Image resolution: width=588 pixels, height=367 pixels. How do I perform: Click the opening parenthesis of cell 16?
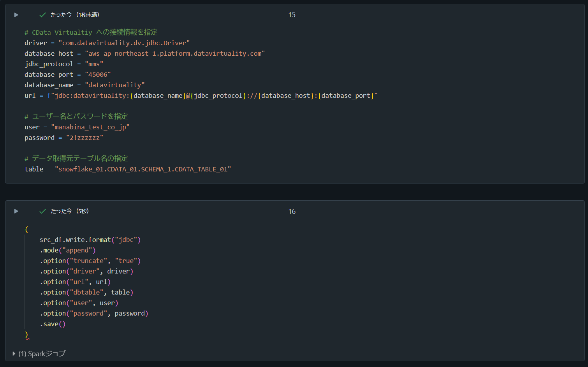pyautogui.click(x=26, y=229)
